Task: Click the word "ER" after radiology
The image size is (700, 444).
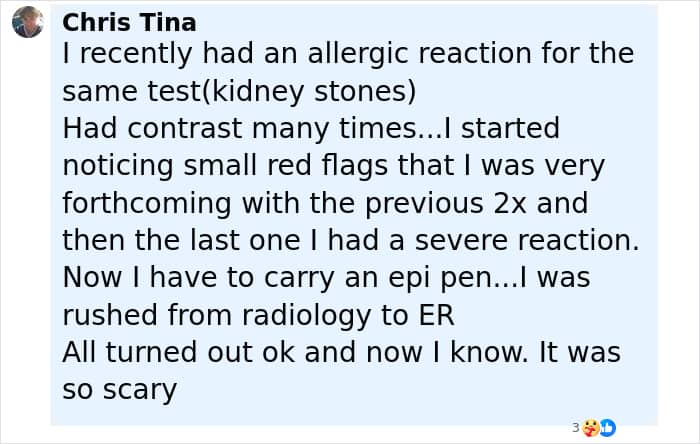Action: 435,315
